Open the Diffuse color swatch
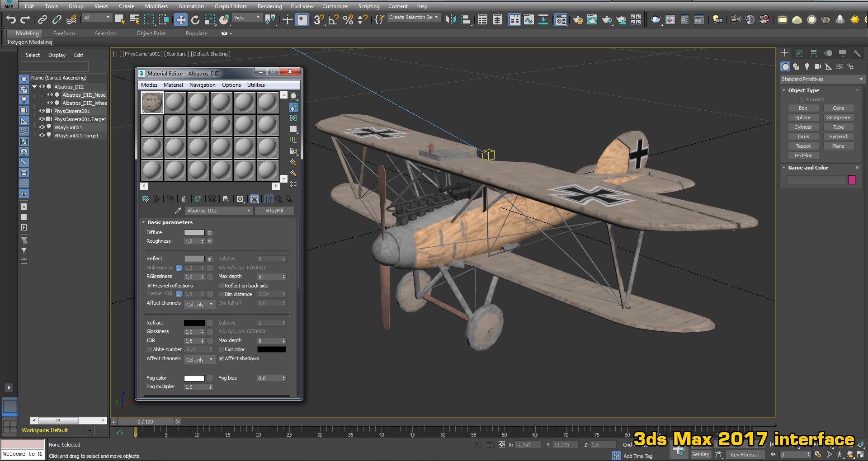The image size is (868, 461). [194, 233]
